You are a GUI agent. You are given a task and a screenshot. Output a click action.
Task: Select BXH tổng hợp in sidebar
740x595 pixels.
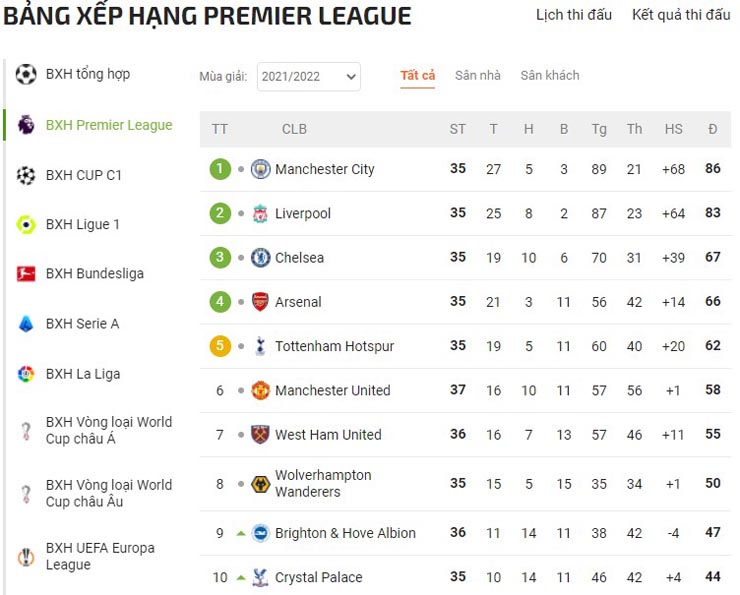87,74
